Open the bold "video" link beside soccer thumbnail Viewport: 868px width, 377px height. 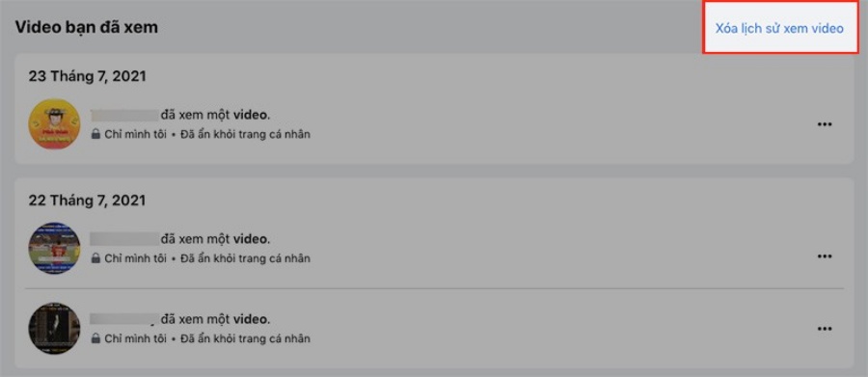click(251, 240)
